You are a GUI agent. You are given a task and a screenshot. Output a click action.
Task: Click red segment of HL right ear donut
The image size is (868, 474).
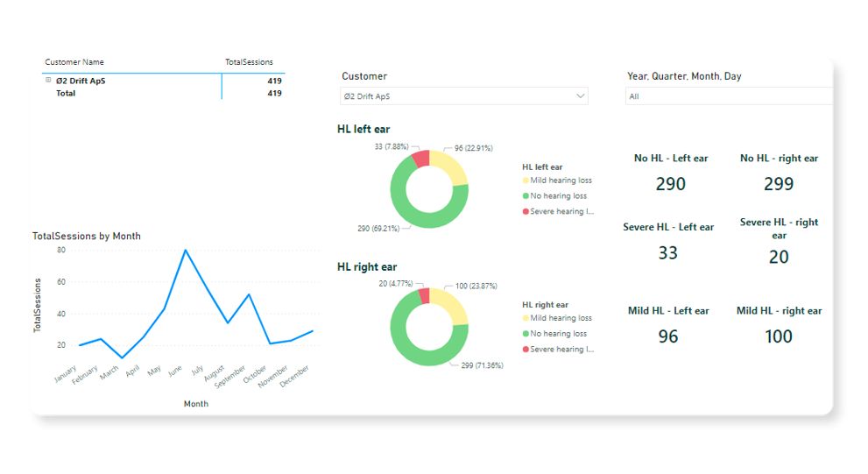click(424, 297)
